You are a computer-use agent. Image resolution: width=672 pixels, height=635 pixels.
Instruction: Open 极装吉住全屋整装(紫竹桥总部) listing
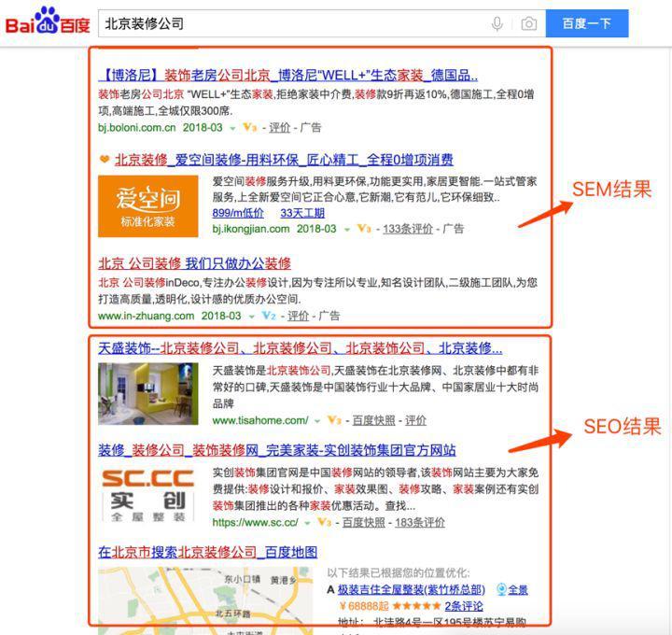(412, 590)
